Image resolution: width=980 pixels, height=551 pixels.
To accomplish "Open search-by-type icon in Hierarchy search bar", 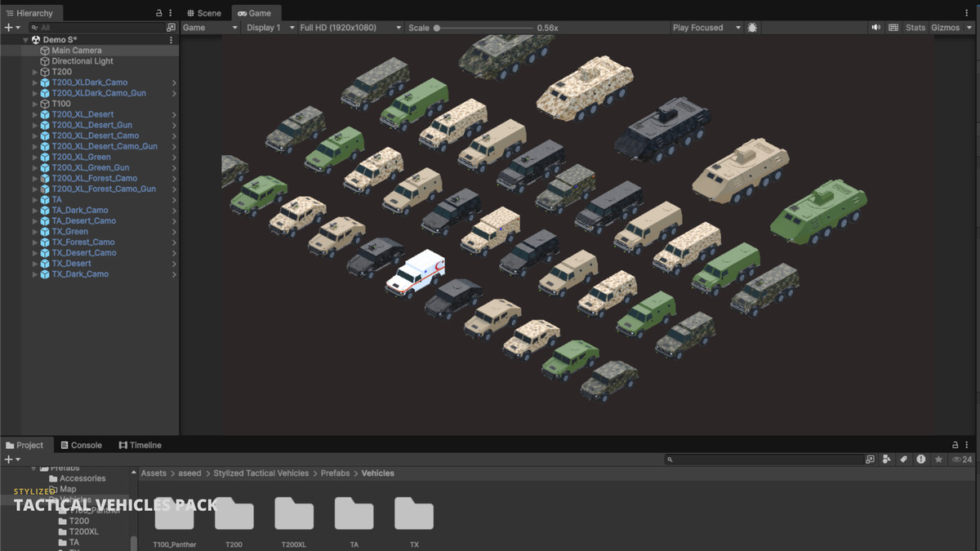I will pos(171,28).
